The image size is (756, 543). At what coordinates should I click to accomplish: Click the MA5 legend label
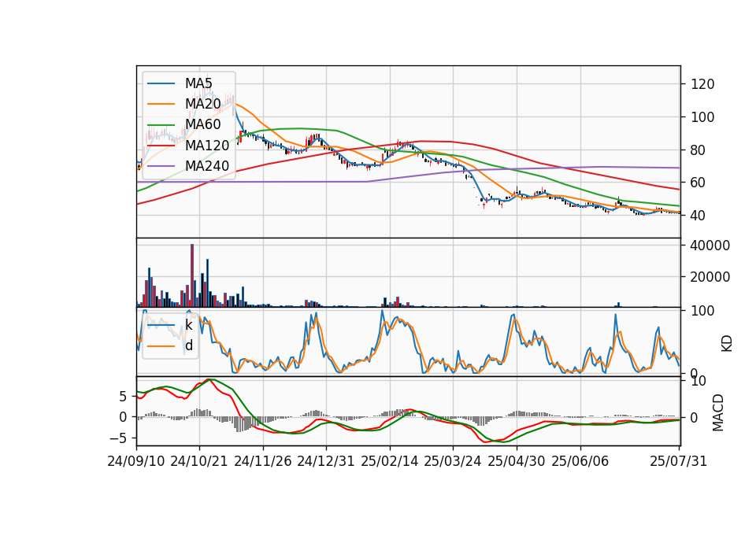pyautogui.click(x=198, y=83)
